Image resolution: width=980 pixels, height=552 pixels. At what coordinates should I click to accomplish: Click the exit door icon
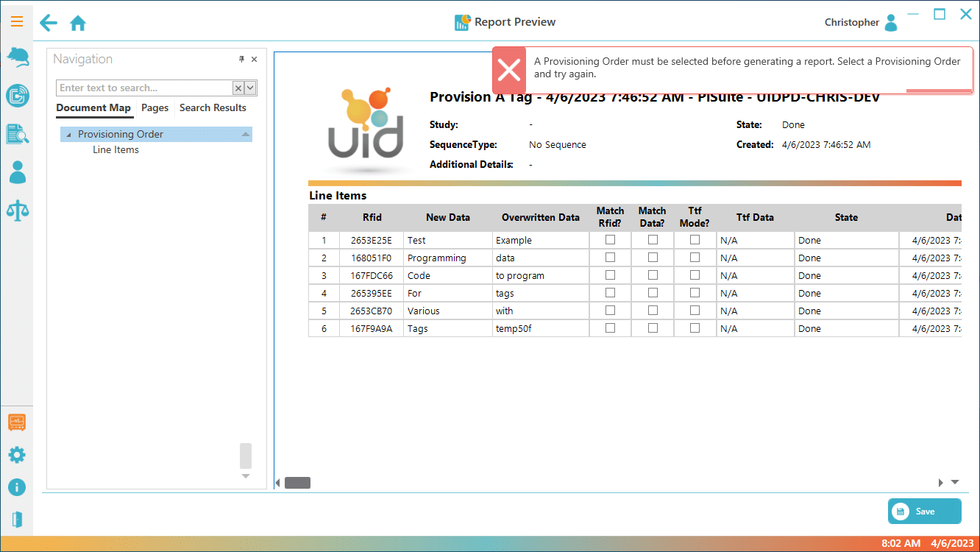[x=17, y=520]
